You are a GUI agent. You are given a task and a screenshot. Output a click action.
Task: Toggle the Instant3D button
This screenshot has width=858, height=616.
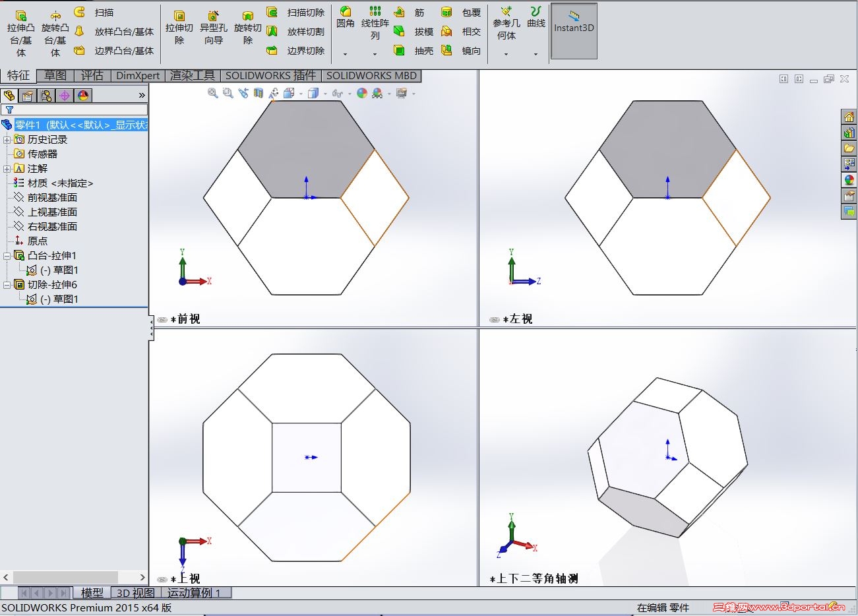tap(574, 31)
